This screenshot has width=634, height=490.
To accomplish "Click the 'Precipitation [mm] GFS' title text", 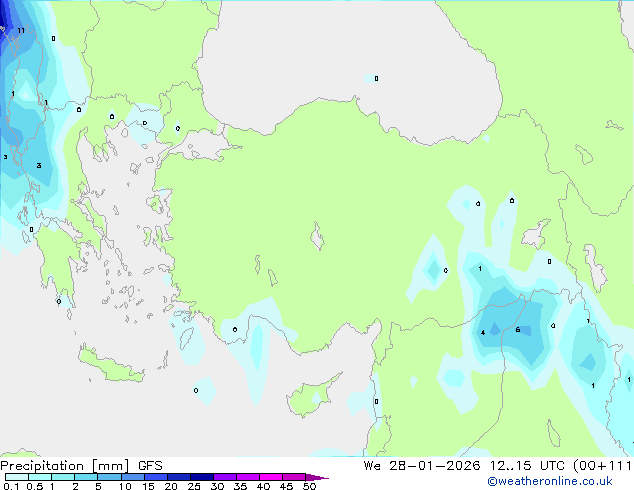I will click(x=81, y=466).
